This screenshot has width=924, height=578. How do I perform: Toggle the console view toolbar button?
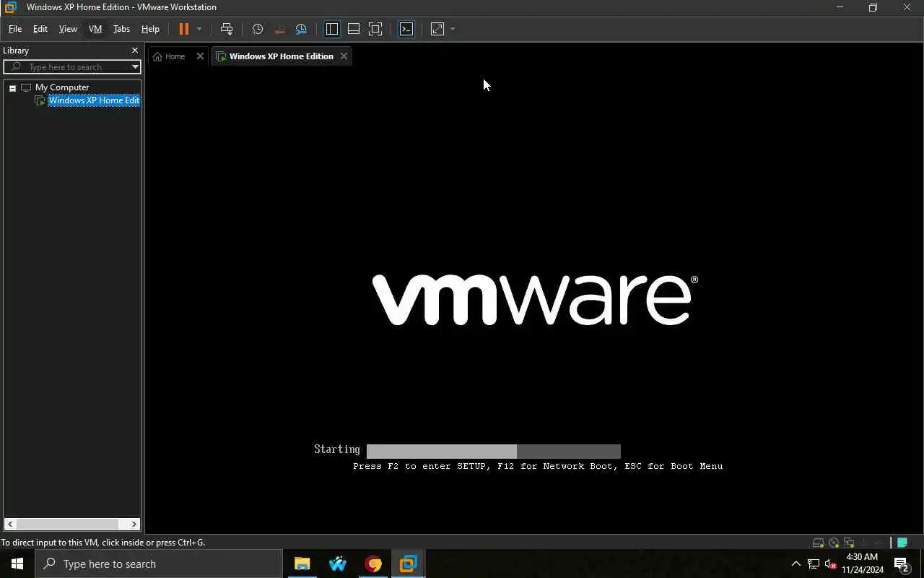click(x=406, y=29)
